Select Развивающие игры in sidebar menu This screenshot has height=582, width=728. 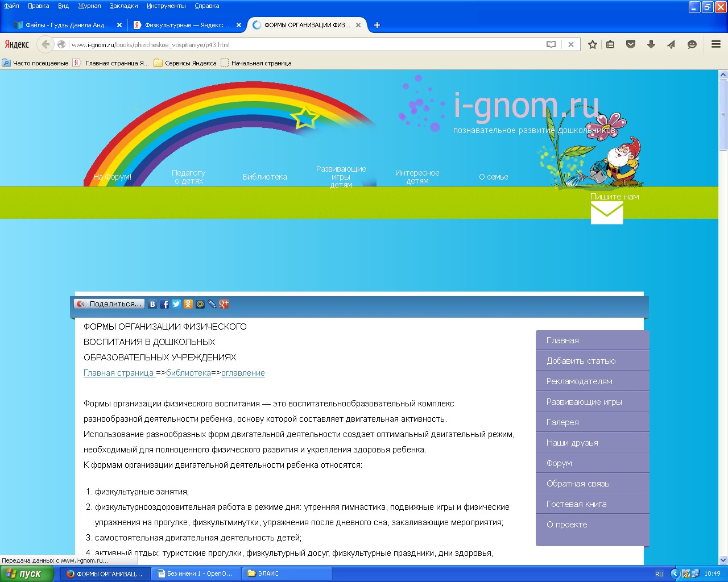tap(593, 402)
